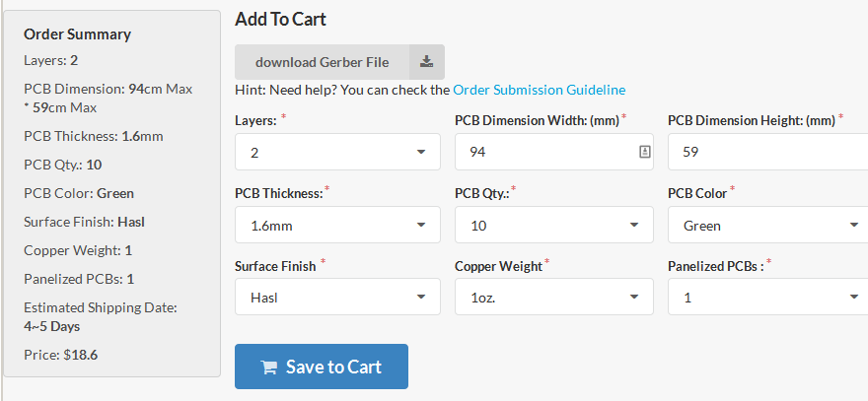The image size is (868, 401).
Task: Click the PCB Color Green summary line
Action: tap(79, 193)
